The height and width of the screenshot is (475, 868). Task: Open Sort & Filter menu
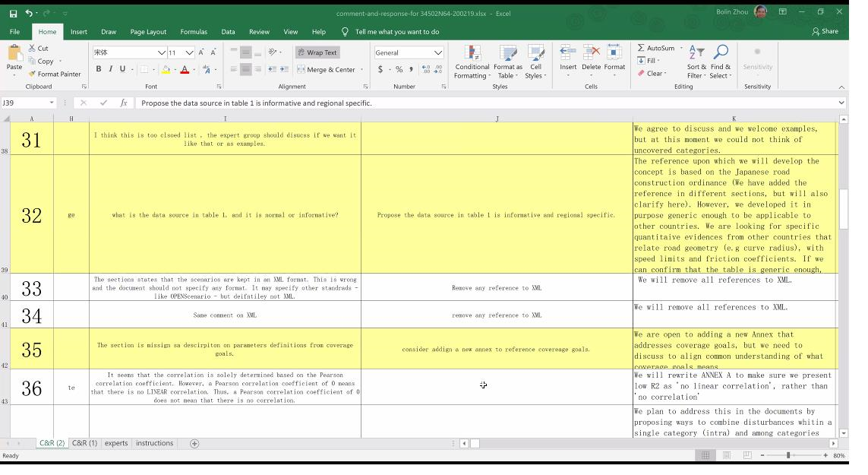pos(696,62)
